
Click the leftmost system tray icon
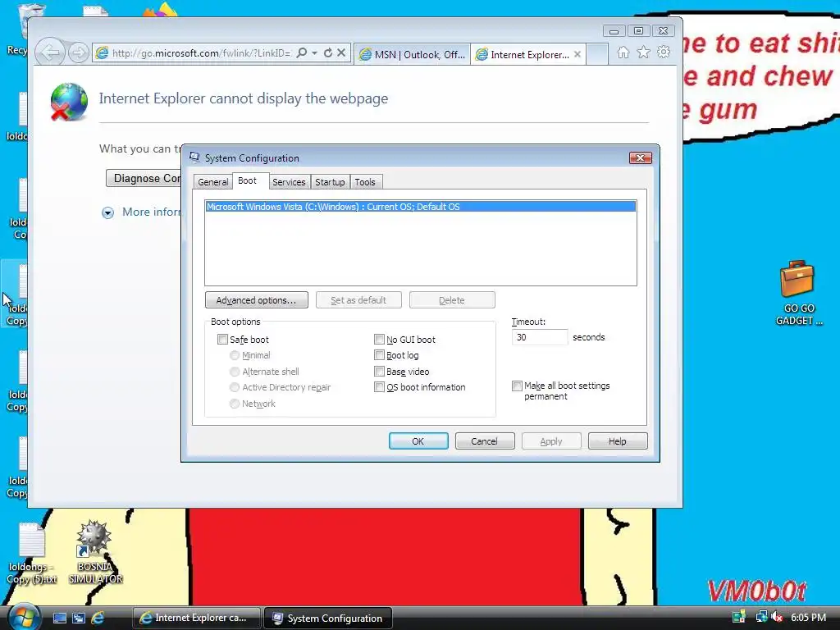coord(739,618)
